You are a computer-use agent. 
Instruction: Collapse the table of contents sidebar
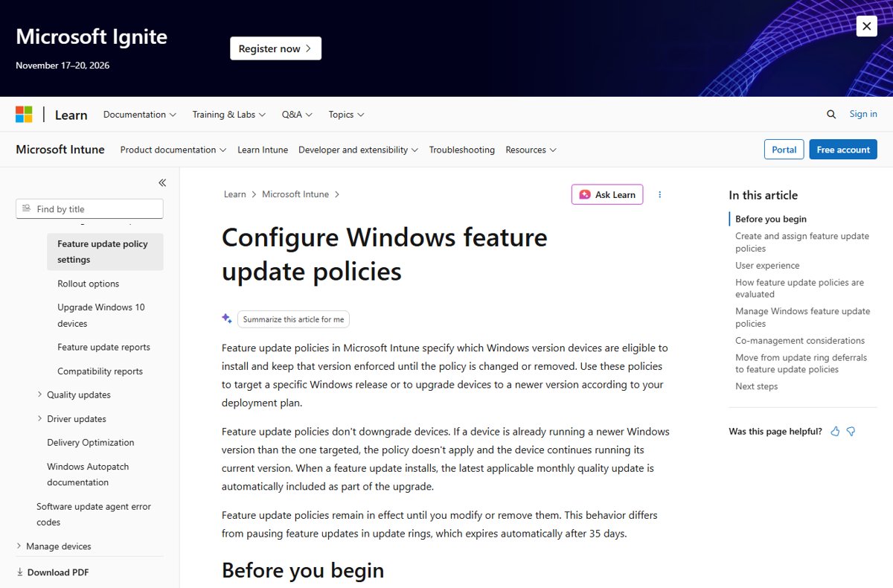tap(162, 182)
